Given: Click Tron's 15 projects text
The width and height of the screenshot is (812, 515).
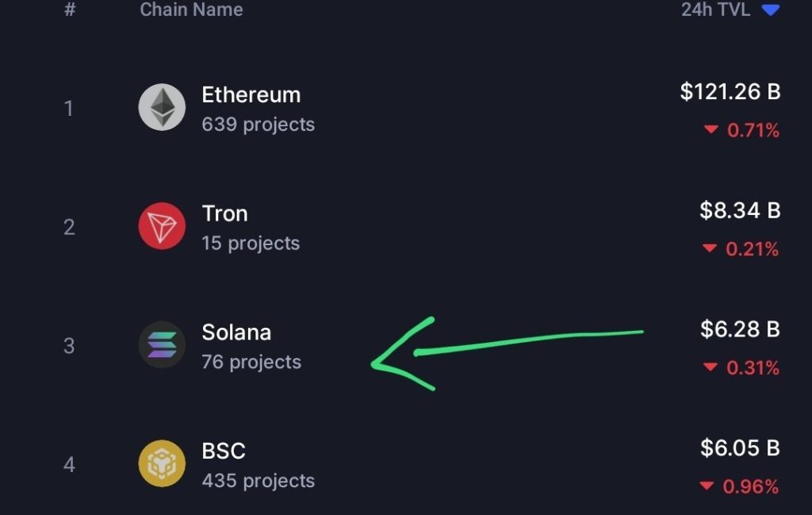Looking at the screenshot, I should click(251, 243).
